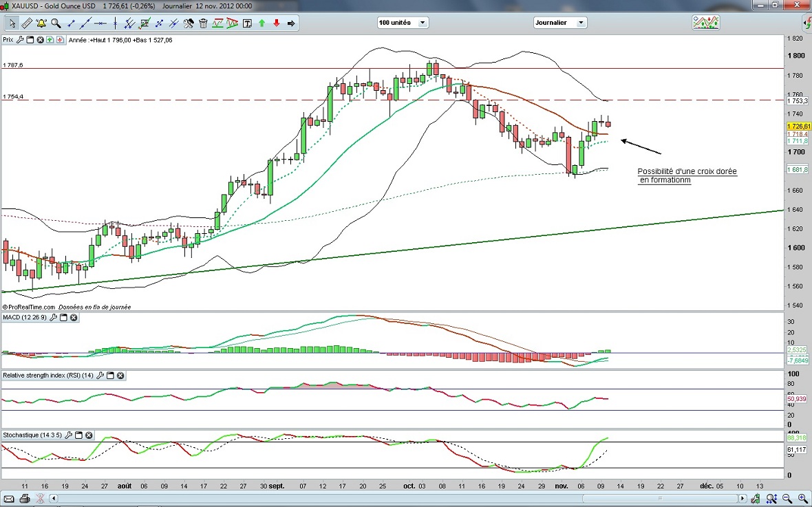
Task: Select the text annotation tool
Action: [248, 23]
